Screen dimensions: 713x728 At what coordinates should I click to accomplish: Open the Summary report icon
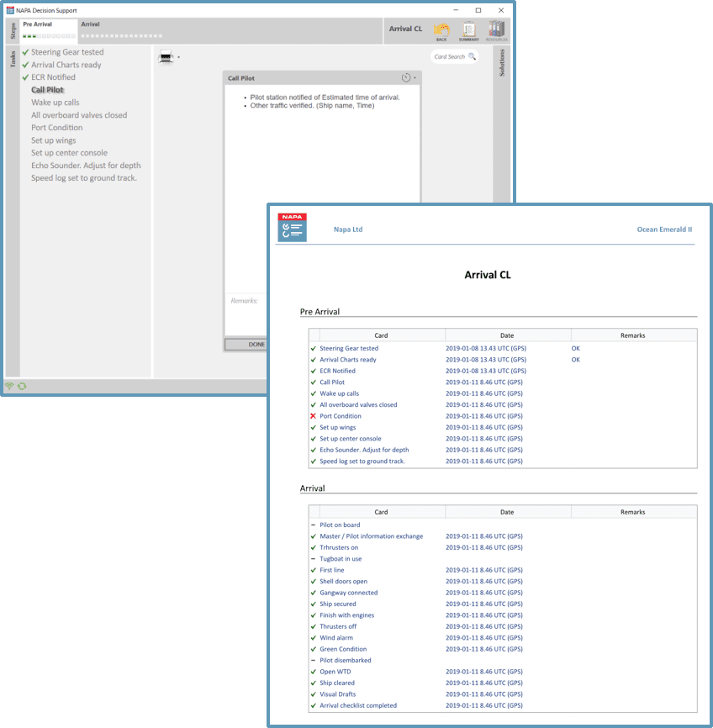[x=468, y=30]
